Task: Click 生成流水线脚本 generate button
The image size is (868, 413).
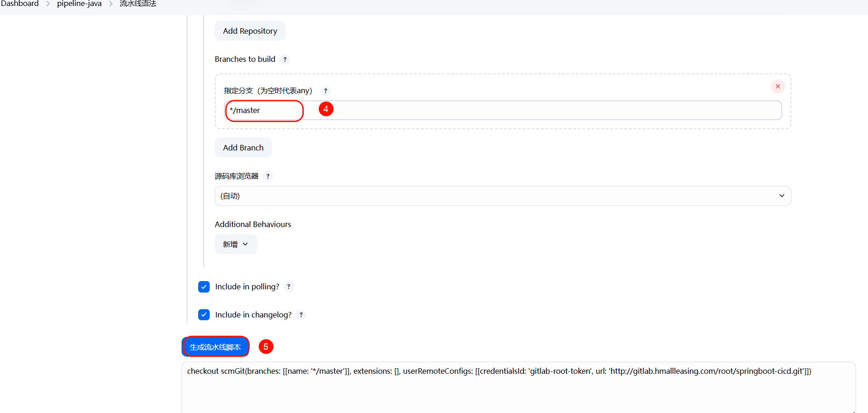Action: [x=215, y=347]
